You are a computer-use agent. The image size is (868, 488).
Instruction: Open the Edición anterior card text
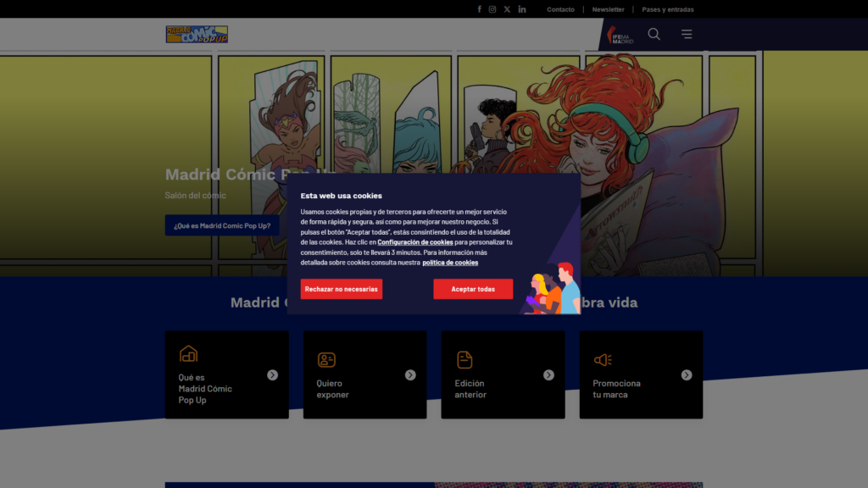(470, 389)
